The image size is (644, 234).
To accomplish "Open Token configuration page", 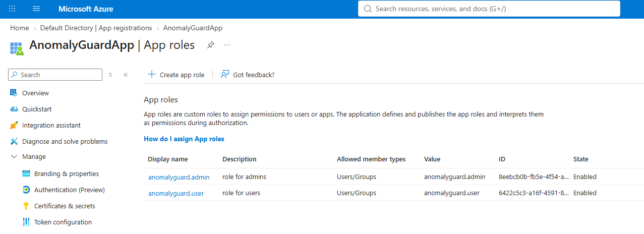I will tap(63, 222).
